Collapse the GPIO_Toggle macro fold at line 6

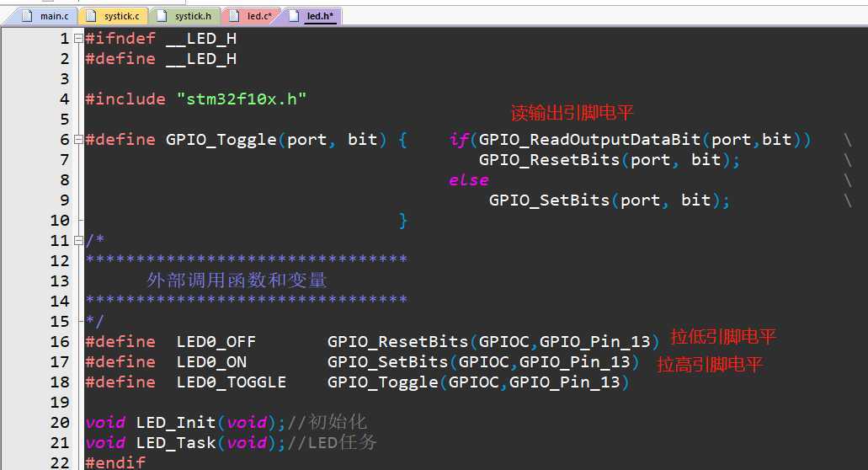pos(78,140)
